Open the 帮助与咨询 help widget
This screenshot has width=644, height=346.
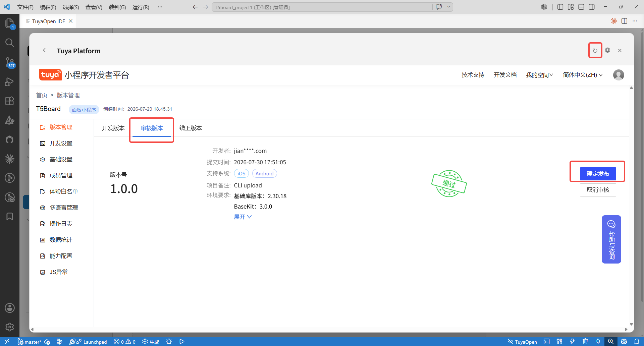611,239
